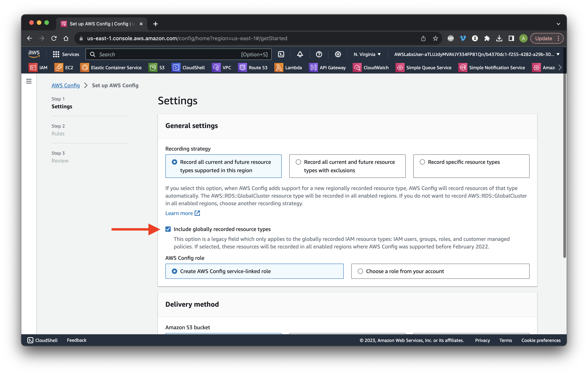Open the N. Virginia region dropdown
The height and width of the screenshot is (374, 588).
point(367,54)
